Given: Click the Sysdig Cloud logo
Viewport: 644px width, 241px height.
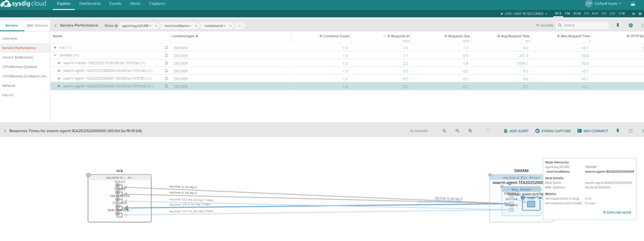Looking at the screenshot, I should click(x=23, y=4).
